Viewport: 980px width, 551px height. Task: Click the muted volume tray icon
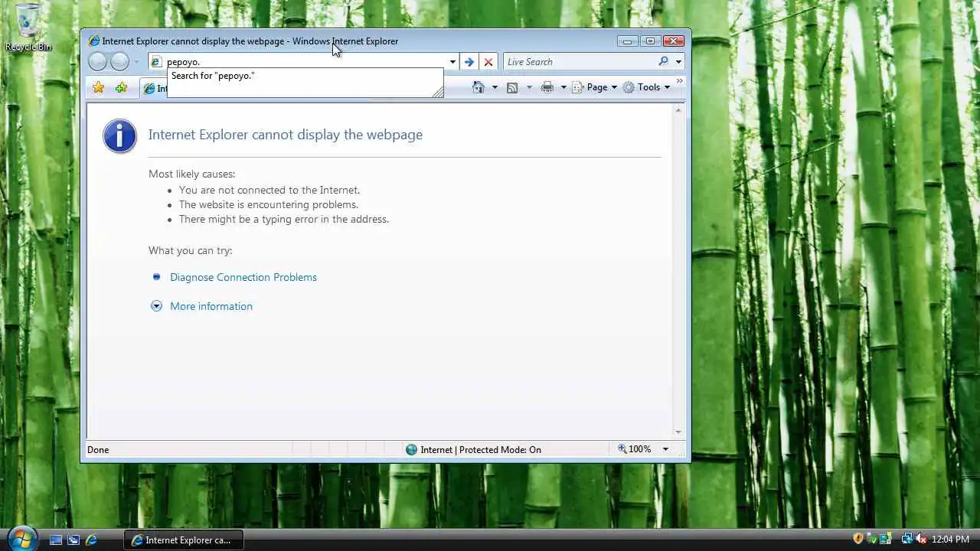[x=921, y=539]
